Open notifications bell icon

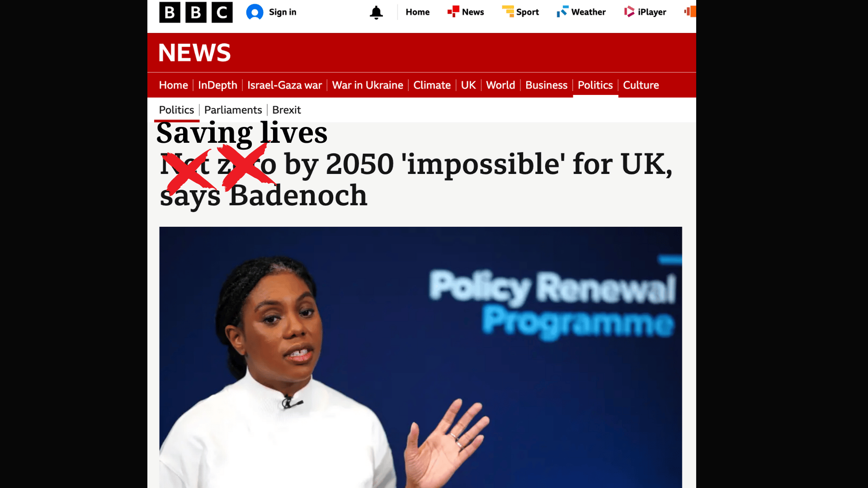376,12
